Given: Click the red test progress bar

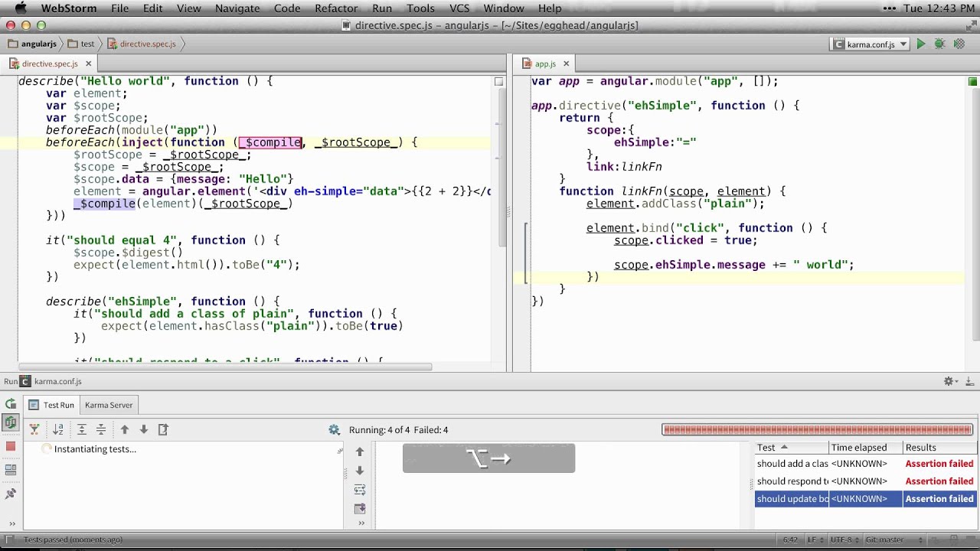Looking at the screenshot, I should click(818, 430).
